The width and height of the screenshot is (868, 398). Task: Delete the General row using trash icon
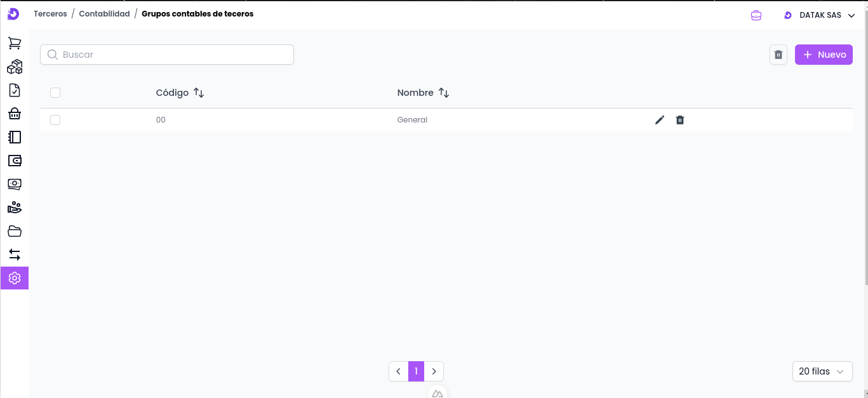click(x=680, y=120)
